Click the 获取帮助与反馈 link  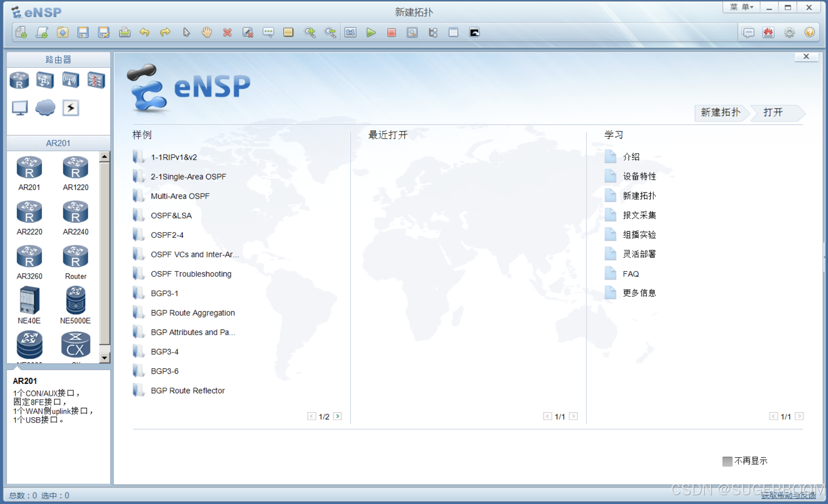(x=788, y=496)
